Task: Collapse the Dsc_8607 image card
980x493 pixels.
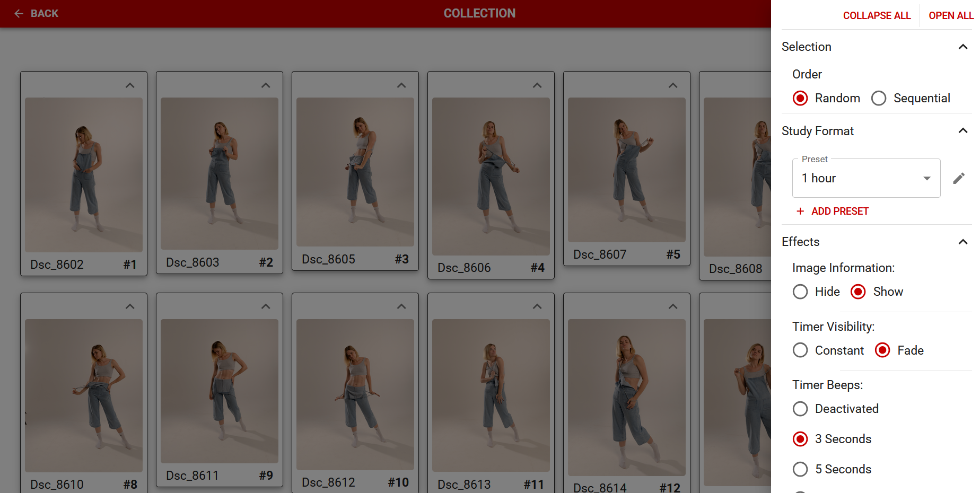Action: tap(672, 85)
